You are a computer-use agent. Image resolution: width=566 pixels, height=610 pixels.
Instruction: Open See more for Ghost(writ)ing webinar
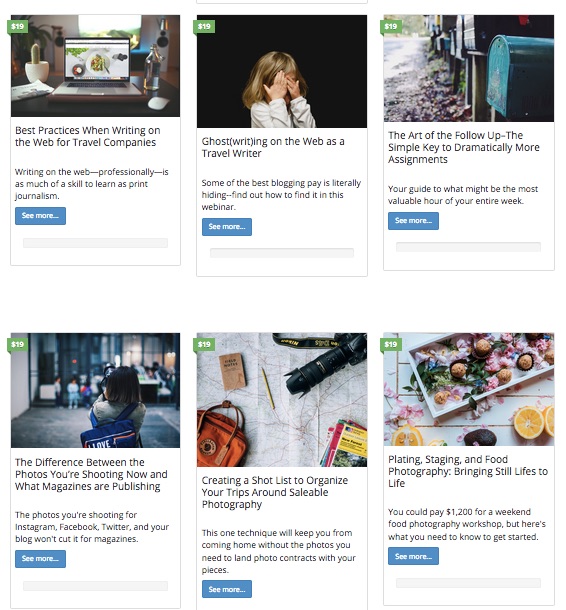227,227
